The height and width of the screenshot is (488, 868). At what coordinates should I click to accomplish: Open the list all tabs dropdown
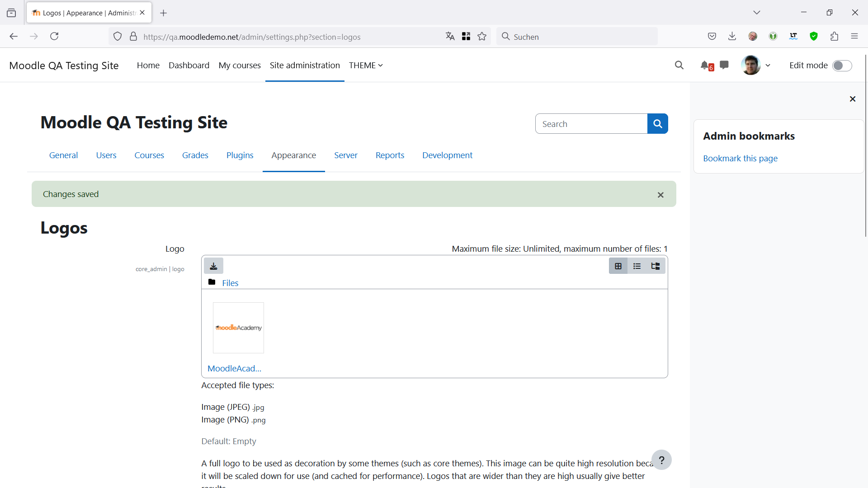pyautogui.click(x=757, y=13)
